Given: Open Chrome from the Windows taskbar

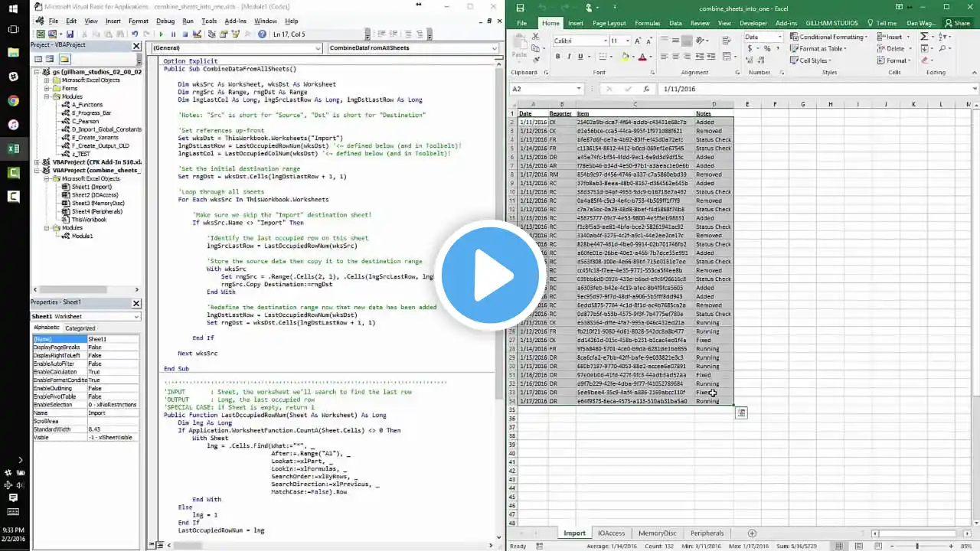Looking at the screenshot, I should pyautogui.click(x=13, y=100).
